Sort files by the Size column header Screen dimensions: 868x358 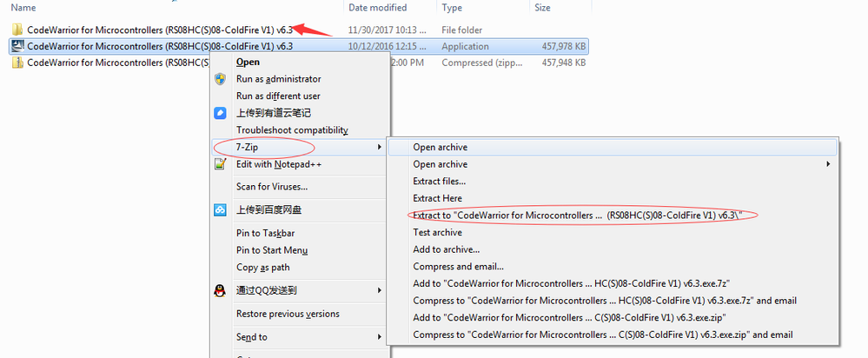(x=542, y=7)
